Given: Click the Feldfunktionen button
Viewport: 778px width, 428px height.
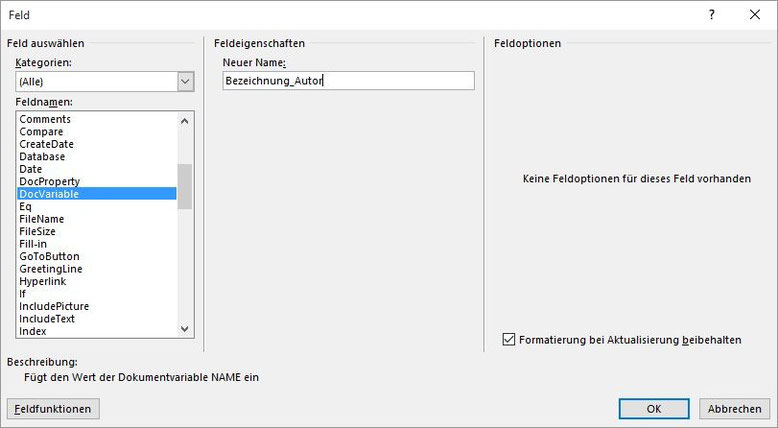Looking at the screenshot, I should point(53,409).
